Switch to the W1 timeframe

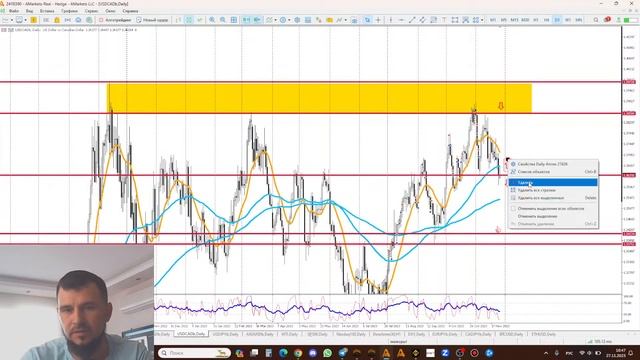(568, 20)
